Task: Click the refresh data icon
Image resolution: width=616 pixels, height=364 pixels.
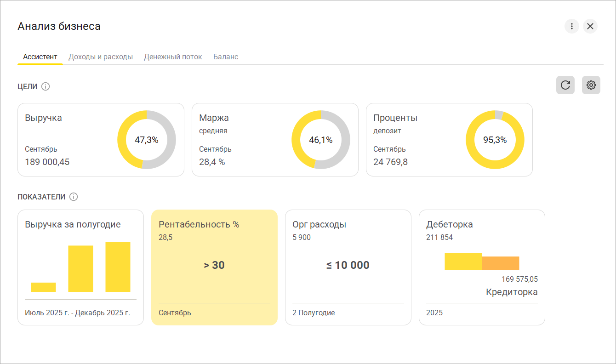Action: pyautogui.click(x=565, y=85)
